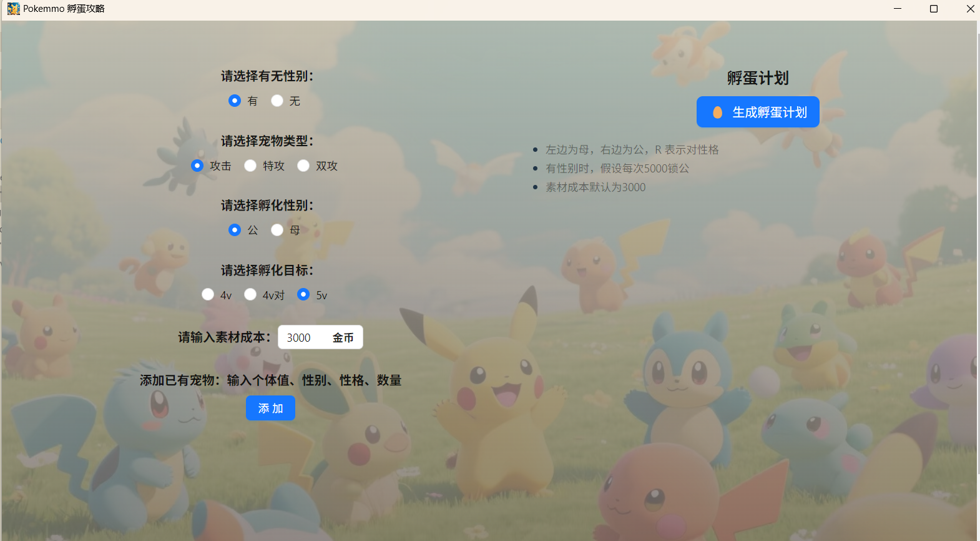Minimize the Pokemmo window

click(898, 9)
